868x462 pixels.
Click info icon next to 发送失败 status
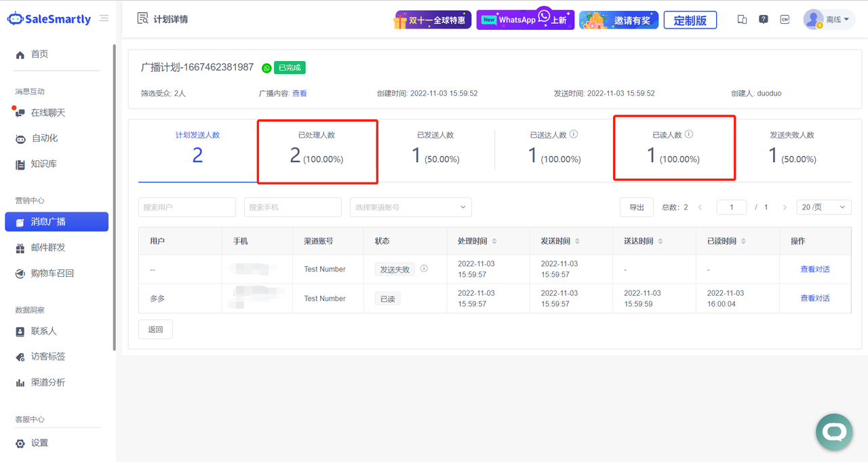(424, 269)
